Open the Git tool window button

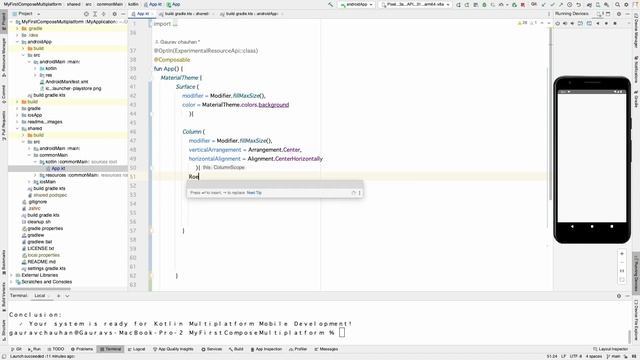tap(16, 349)
